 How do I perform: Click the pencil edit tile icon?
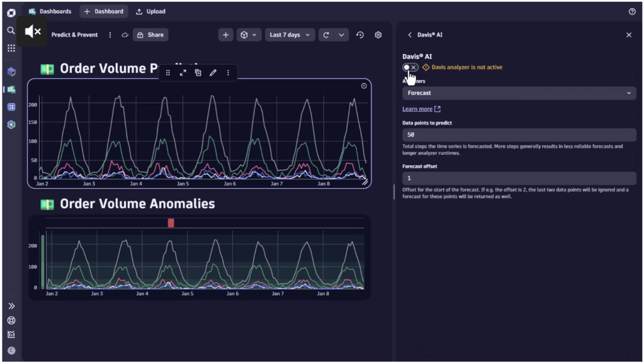[x=213, y=73]
